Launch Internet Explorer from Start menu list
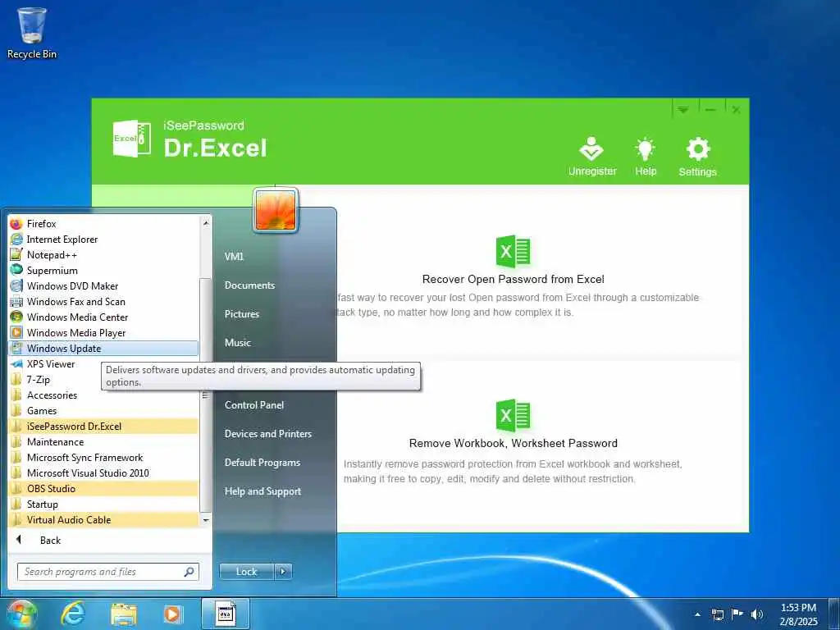This screenshot has width=840, height=630. pos(103,239)
